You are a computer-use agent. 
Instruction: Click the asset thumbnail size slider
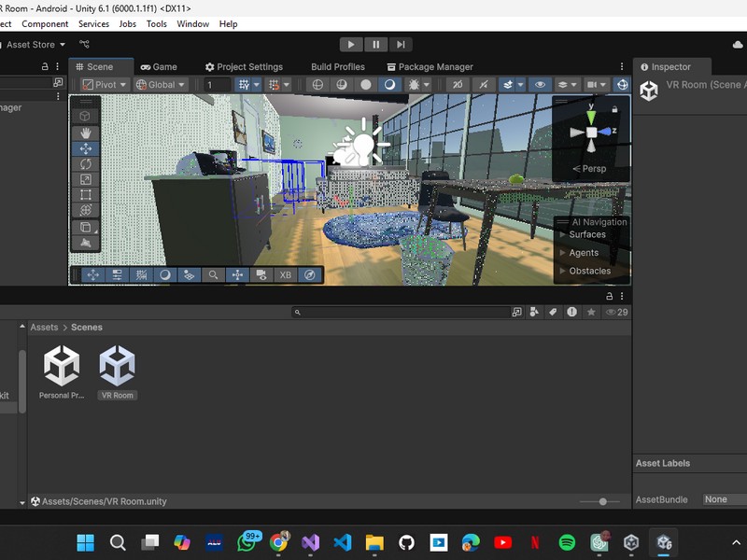602,501
